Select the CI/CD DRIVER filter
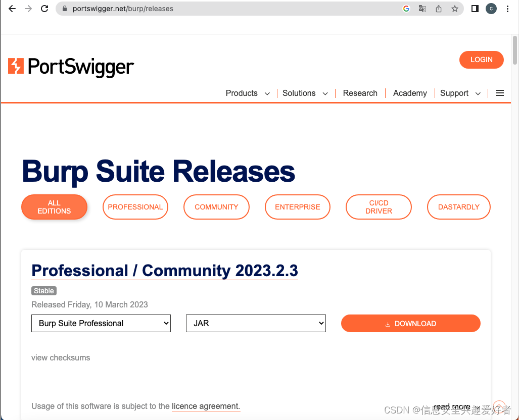Image resolution: width=519 pixels, height=420 pixels. (x=379, y=207)
